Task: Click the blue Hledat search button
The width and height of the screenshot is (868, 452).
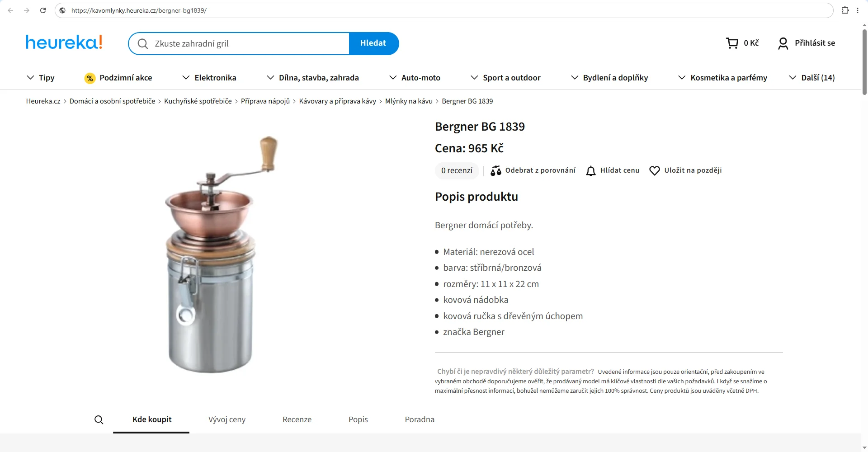Action: coord(373,43)
